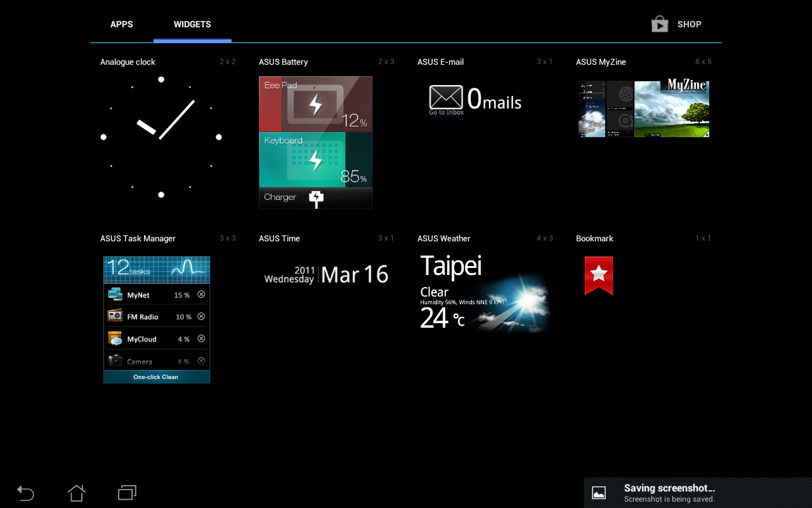Viewport: 812px width, 508px height.
Task: Click the FM Radio 10 % usage value
Action: point(183,317)
